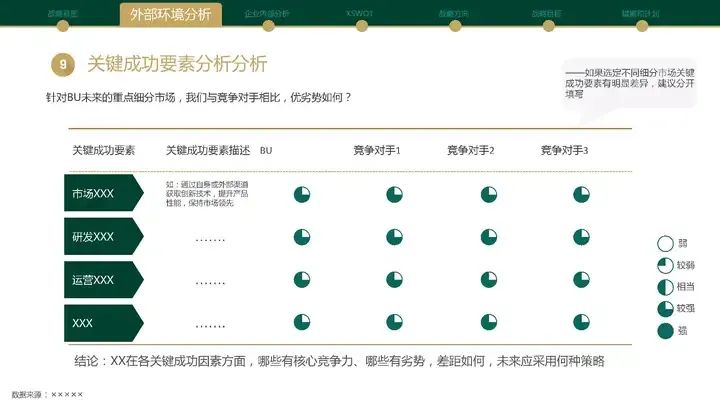This screenshot has width=720, height=405.
Task: Click the 研发XXX pie icon under 竞争对手2
Action: pos(489,237)
